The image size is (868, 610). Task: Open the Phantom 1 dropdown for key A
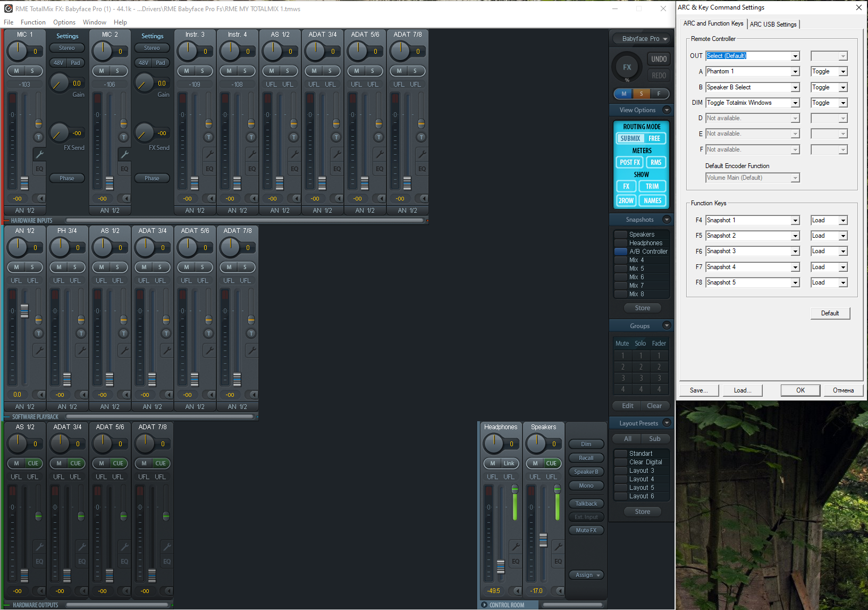(795, 72)
